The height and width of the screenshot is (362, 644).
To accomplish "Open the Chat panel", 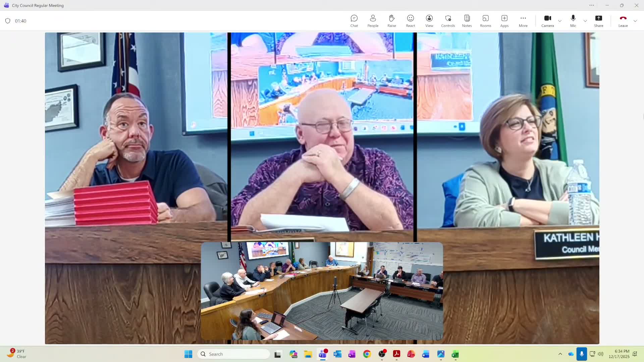I will (x=354, y=21).
